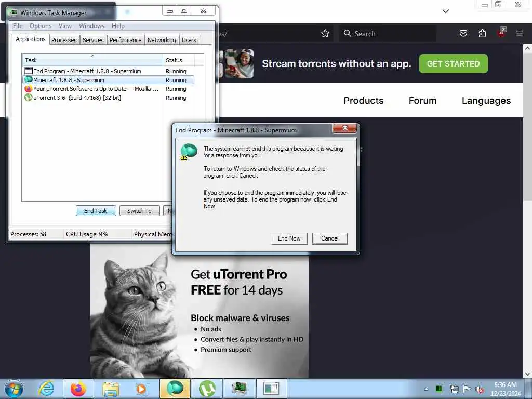
Task: Click Switch To button in Task Manager
Action: coord(139,211)
